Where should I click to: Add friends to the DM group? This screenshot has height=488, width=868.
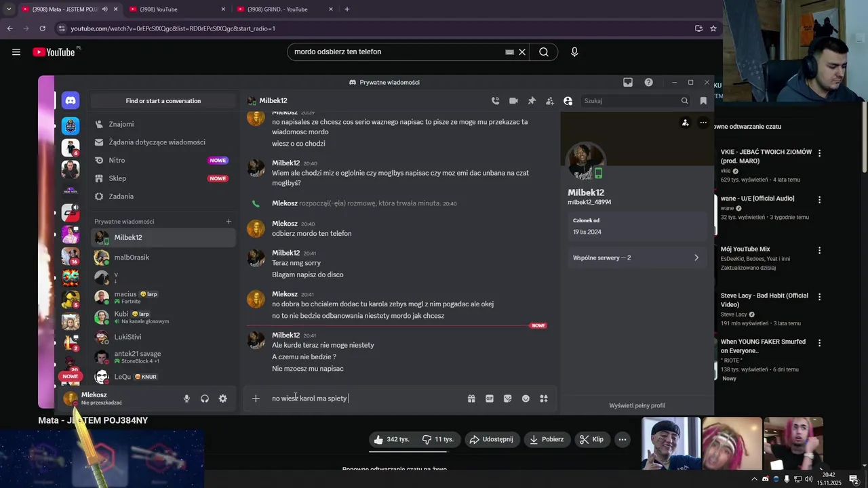pos(550,101)
